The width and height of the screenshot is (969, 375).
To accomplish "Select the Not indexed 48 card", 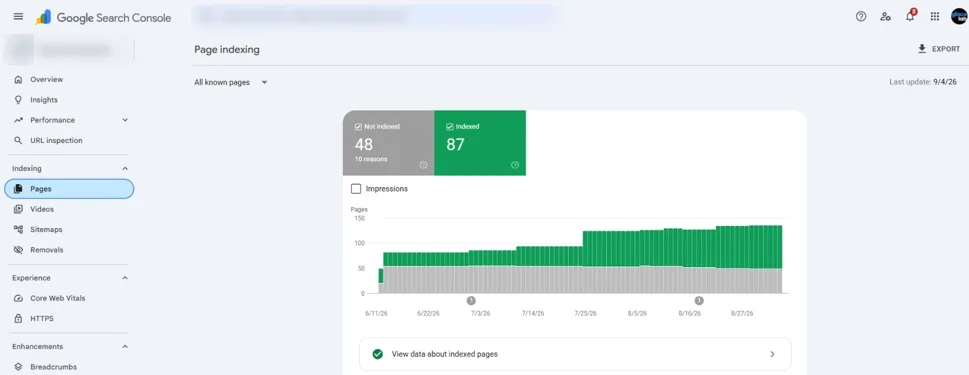I will point(389,143).
